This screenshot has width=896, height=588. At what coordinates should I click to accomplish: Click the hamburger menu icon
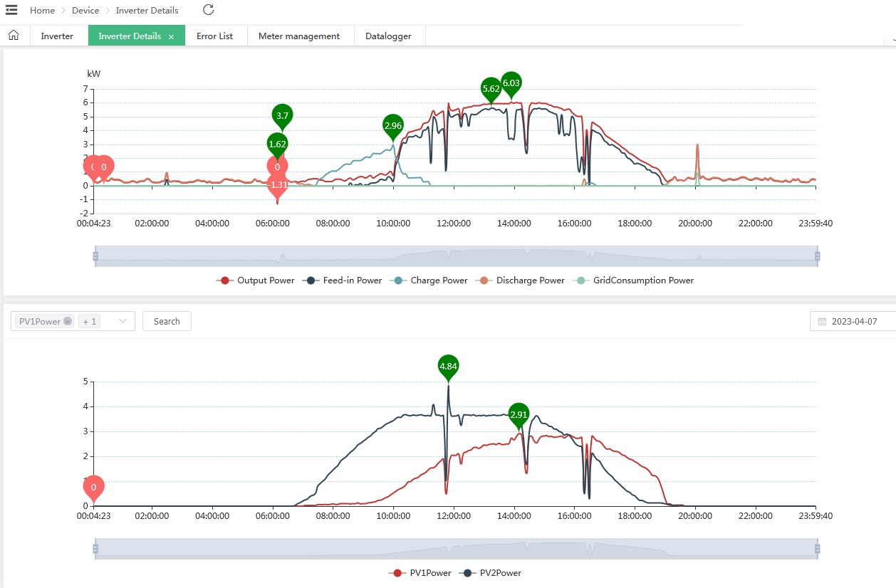[11, 10]
